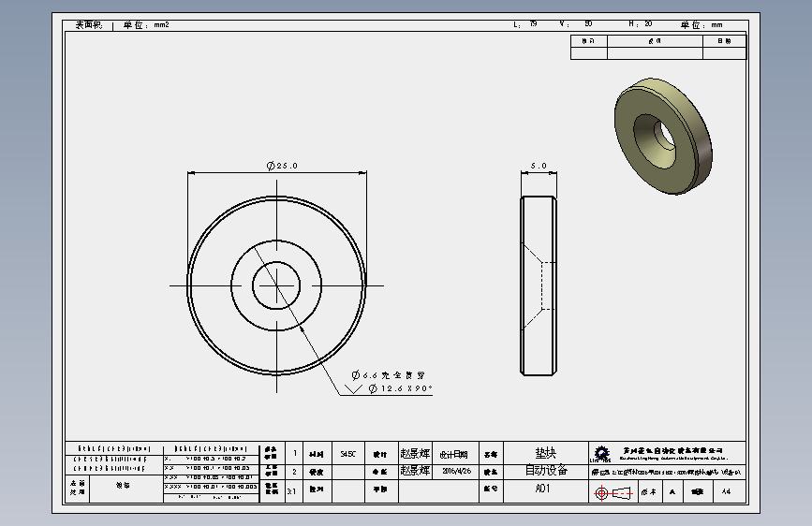The image size is (812, 526).
Task: Select the drawing number A01
Action: coord(542,489)
